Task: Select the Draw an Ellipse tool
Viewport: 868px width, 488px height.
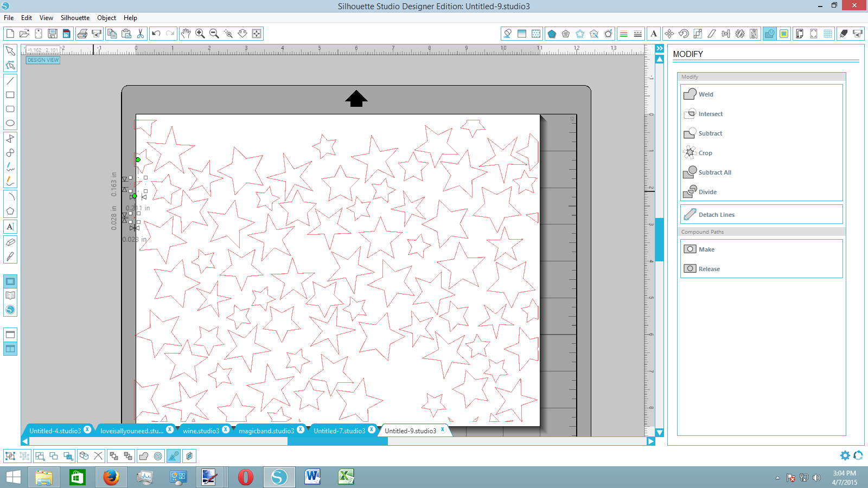Action: tap(10, 123)
